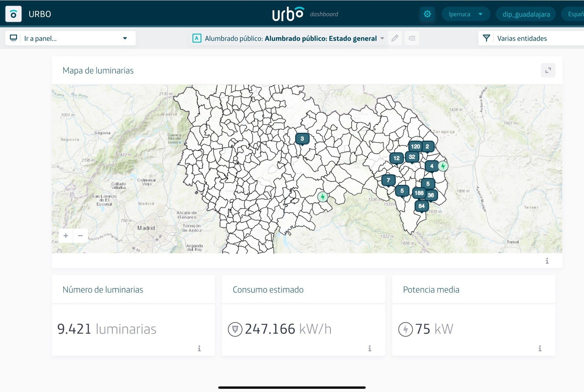Expand the luminaires map to fullscreen
This screenshot has width=584, height=392.
(548, 70)
